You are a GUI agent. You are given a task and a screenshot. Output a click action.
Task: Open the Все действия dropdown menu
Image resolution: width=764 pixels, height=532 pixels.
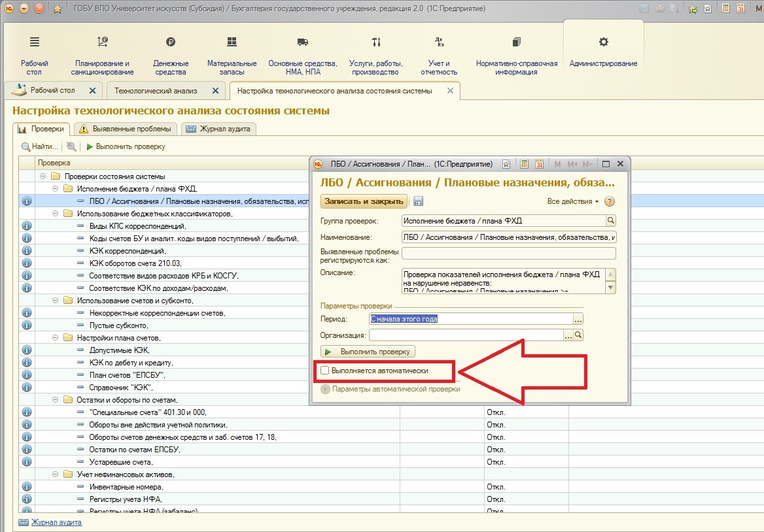click(x=572, y=201)
